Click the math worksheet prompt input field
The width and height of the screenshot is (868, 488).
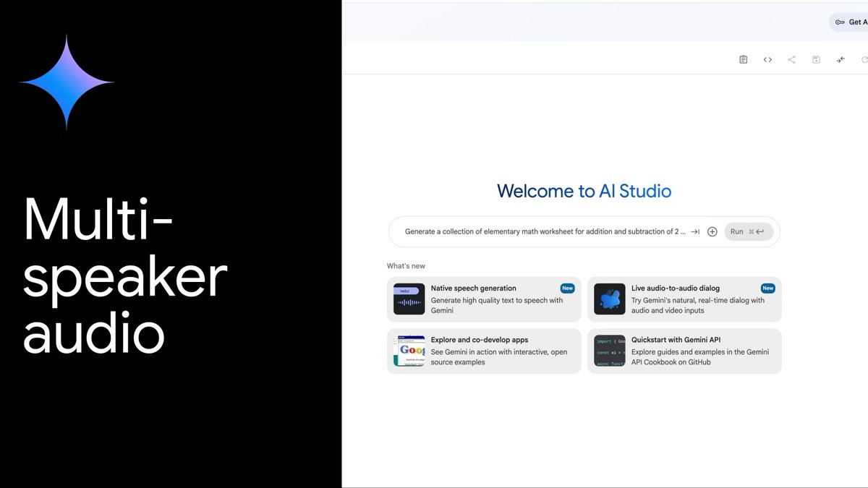click(545, 232)
